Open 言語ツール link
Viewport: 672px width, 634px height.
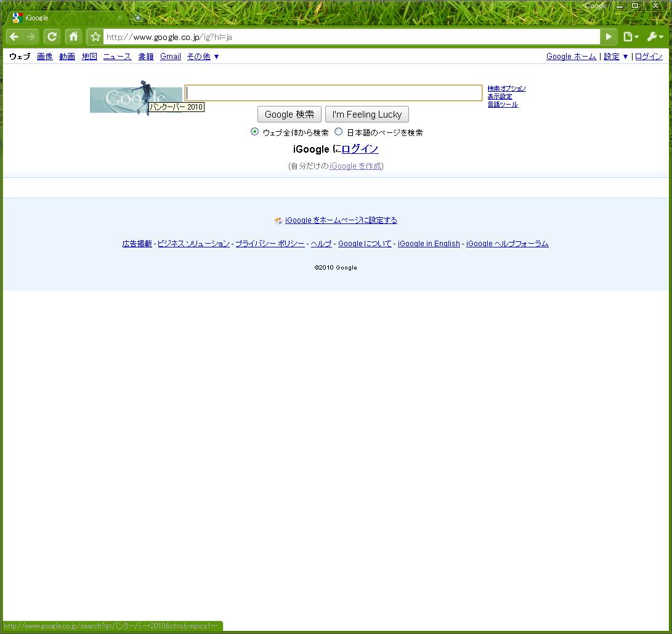(503, 104)
